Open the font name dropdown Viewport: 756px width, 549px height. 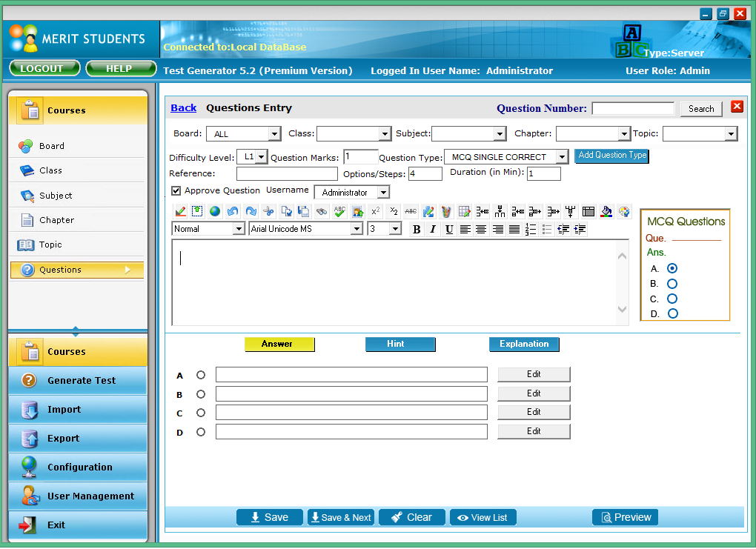(x=357, y=230)
